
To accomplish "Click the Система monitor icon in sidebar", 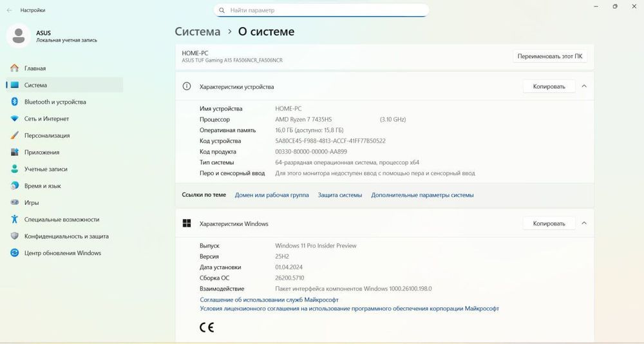I will (x=14, y=85).
